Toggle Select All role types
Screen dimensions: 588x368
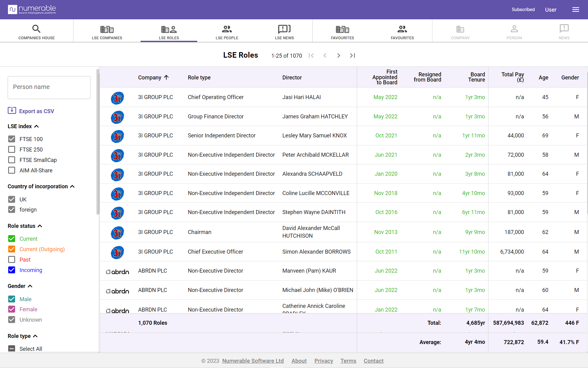click(x=12, y=349)
